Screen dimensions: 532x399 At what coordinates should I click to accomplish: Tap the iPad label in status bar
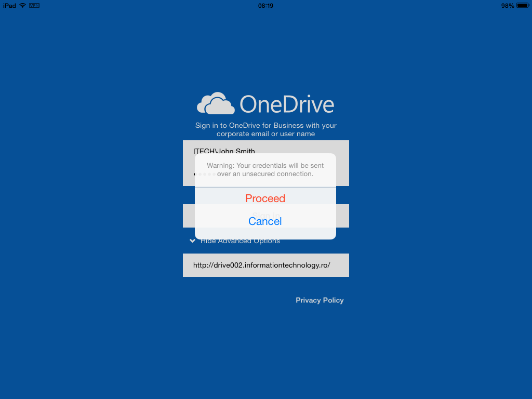click(9, 6)
